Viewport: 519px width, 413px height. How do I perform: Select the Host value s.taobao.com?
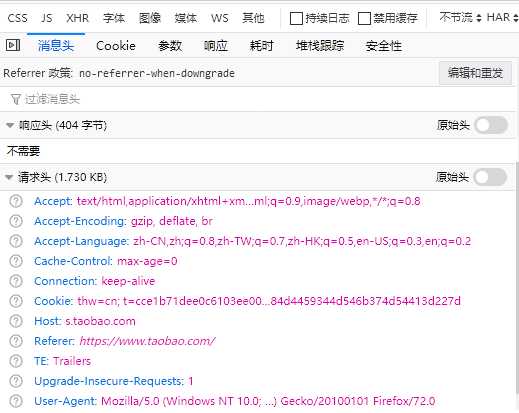click(x=100, y=321)
